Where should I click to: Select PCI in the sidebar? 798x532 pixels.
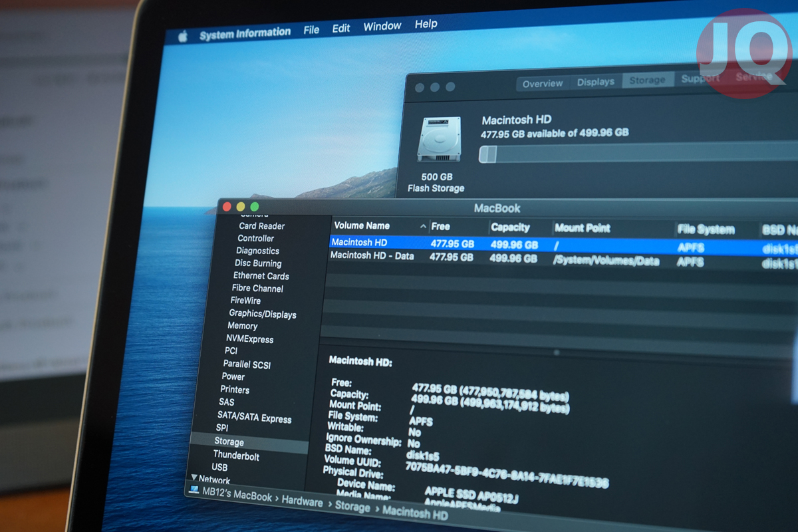click(231, 350)
